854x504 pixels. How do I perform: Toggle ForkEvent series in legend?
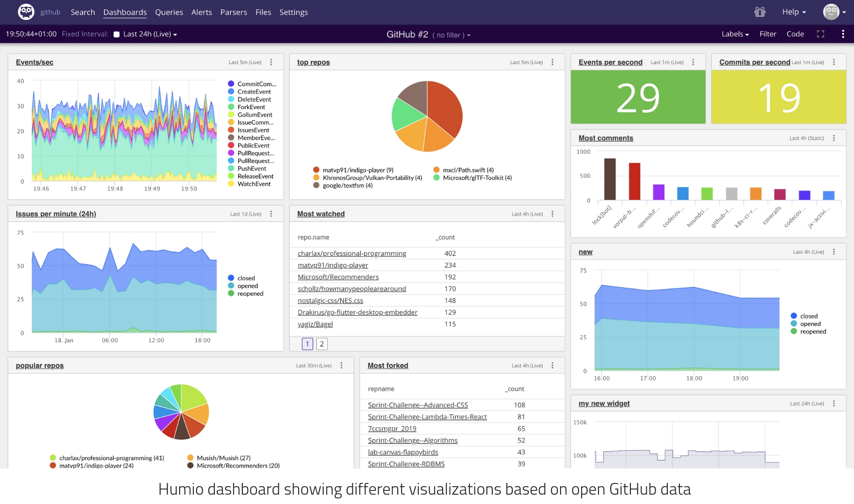click(x=247, y=107)
